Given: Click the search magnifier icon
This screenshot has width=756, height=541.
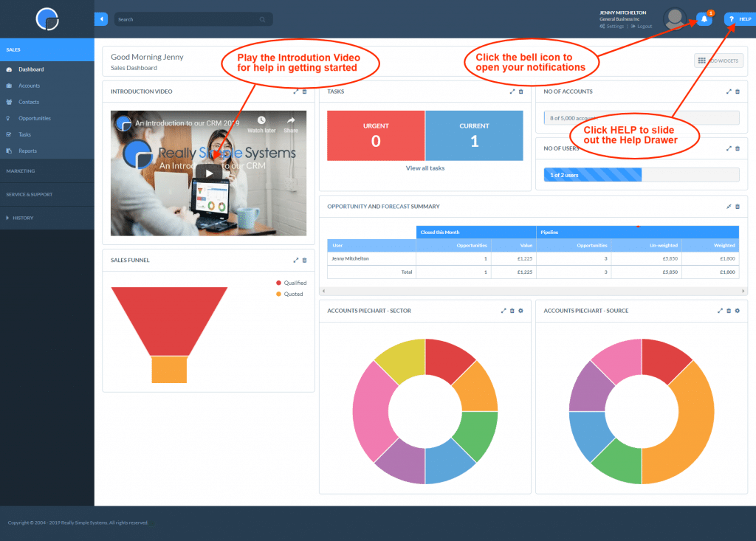Looking at the screenshot, I should point(262,18).
